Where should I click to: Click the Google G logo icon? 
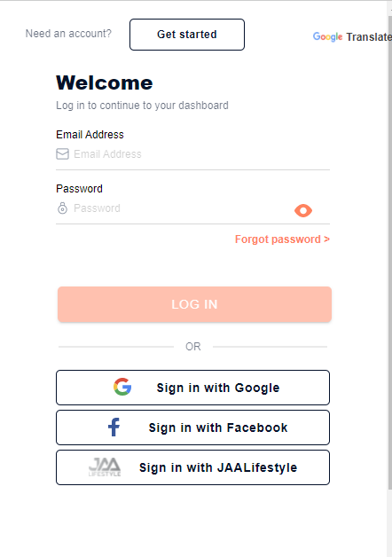tap(122, 387)
